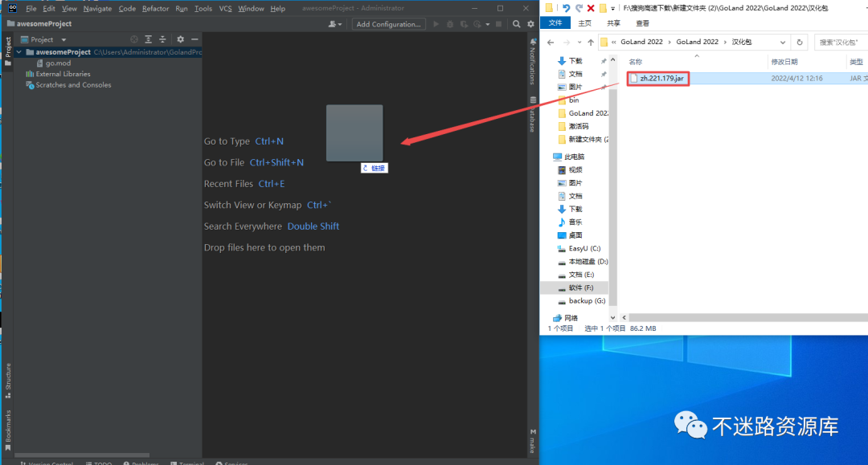
Task: Toggle the make tool window tab
Action: (x=533, y=441)
